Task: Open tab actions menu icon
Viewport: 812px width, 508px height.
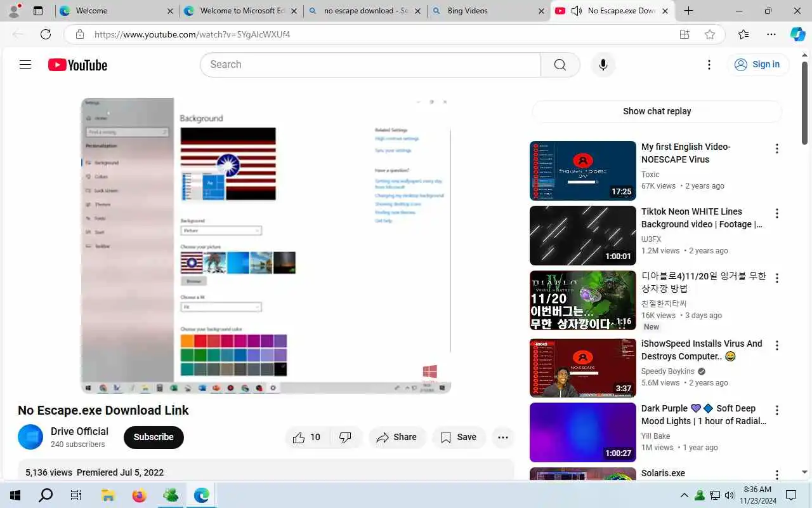Action: tap(38, 11)
